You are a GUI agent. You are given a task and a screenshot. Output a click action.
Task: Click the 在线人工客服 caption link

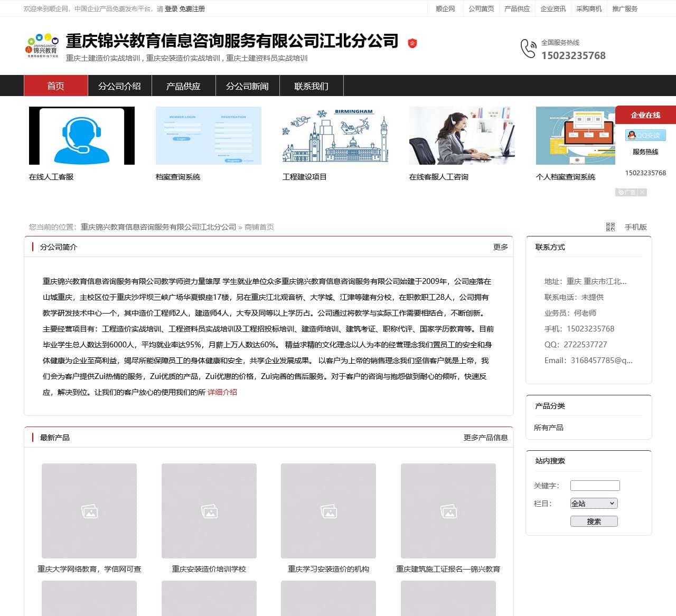(51, 177)
